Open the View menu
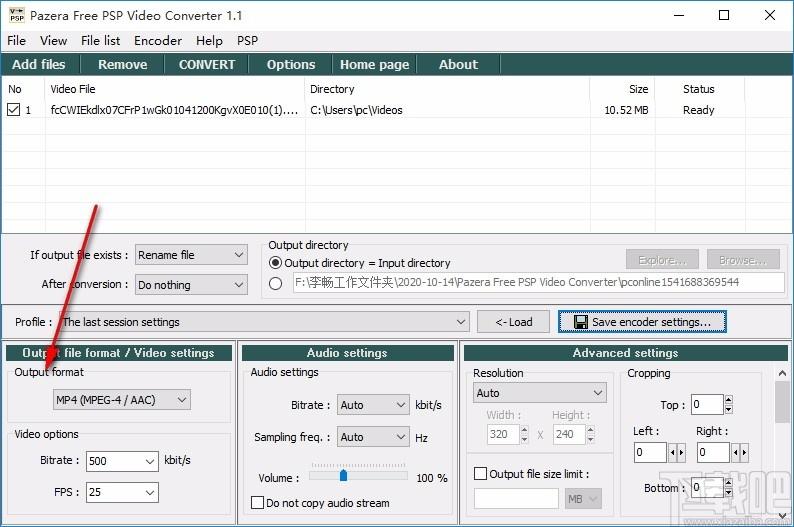Image resolution: width=794 pixels, height=527 pixels. coord(53,40)
